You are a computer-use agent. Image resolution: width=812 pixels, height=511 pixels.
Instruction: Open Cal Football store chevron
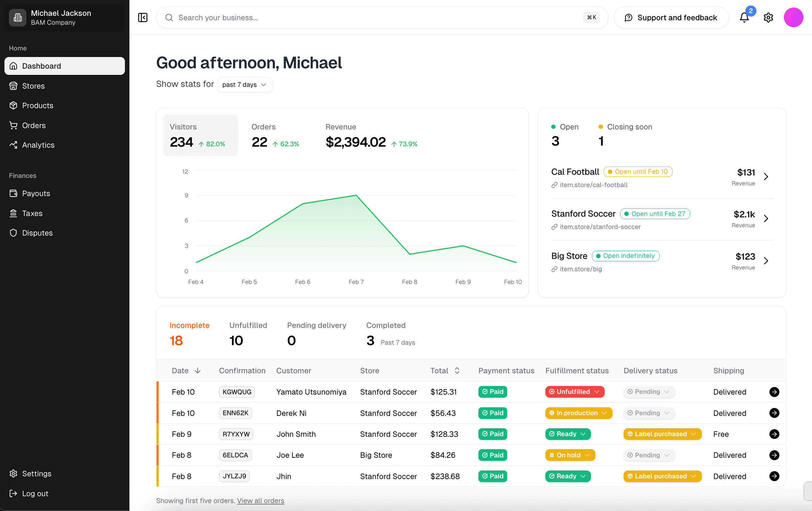(766, 177)
